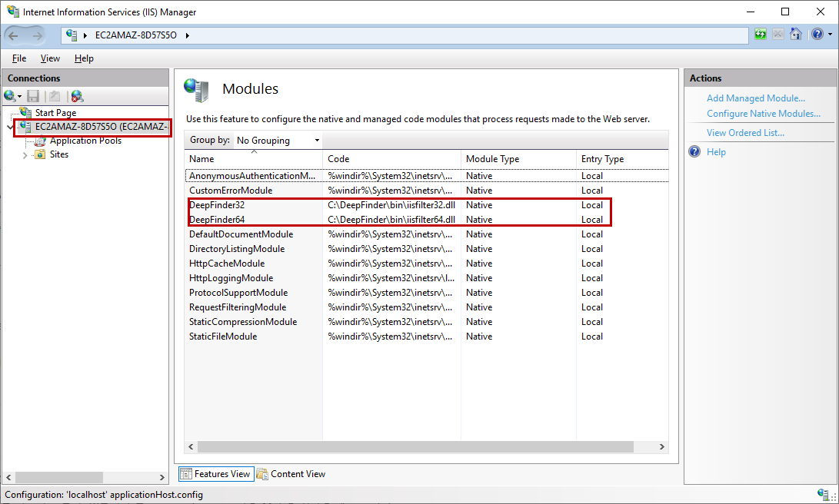Click Configure Native Modules link
This screenshot has height=504, width=839.
pyautogui.click(x=763, y=114)
